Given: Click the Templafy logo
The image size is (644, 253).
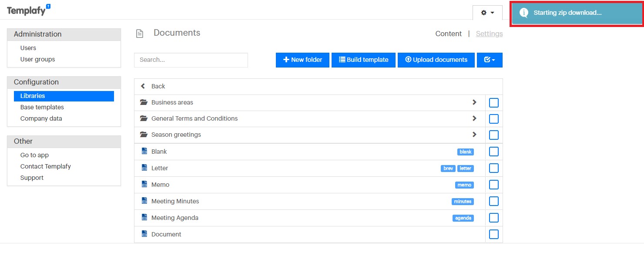Looking at the screenshot, I should coord(29,10).
